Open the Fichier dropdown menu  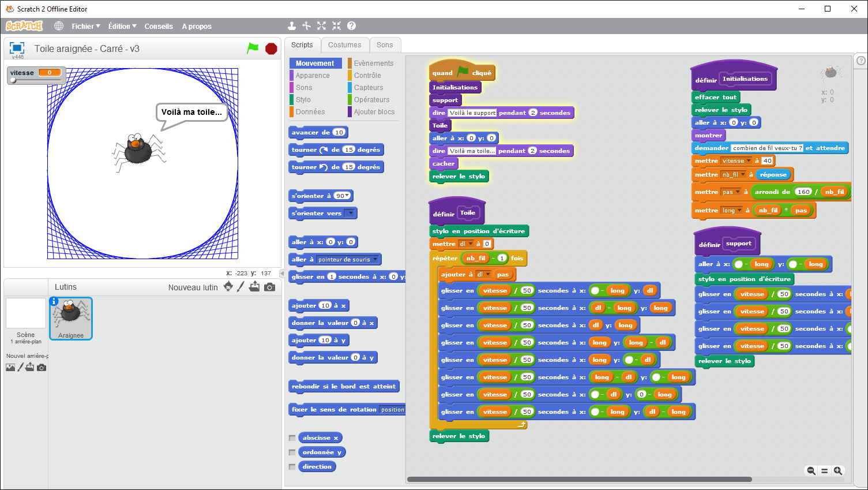85,26
